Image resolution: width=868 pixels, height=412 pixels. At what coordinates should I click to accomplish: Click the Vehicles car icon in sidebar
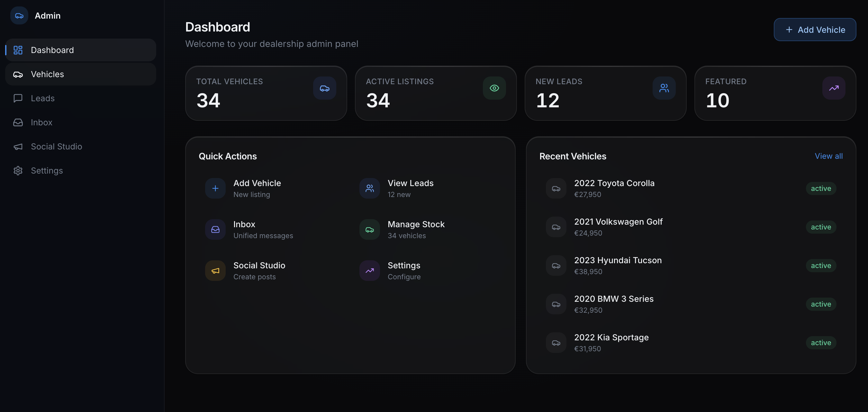18,75
